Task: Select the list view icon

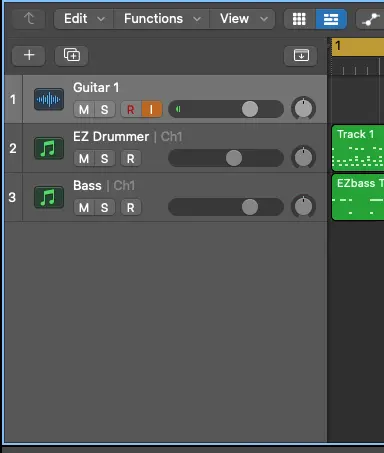Action: point(331,19)
